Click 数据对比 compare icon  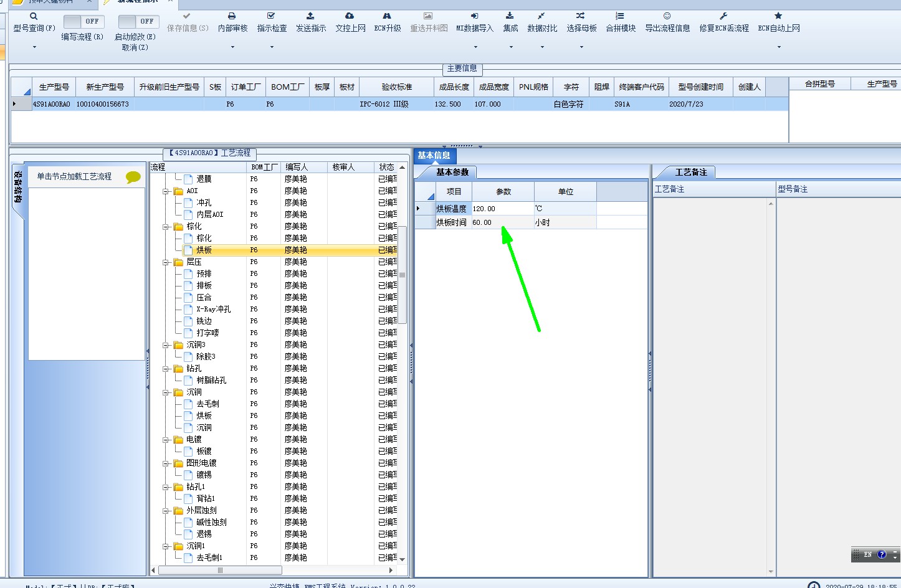[x=541, y=16]
